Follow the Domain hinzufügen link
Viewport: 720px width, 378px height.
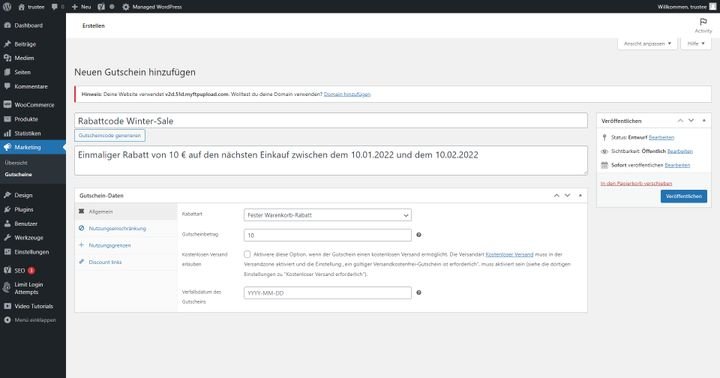(347, 94)
